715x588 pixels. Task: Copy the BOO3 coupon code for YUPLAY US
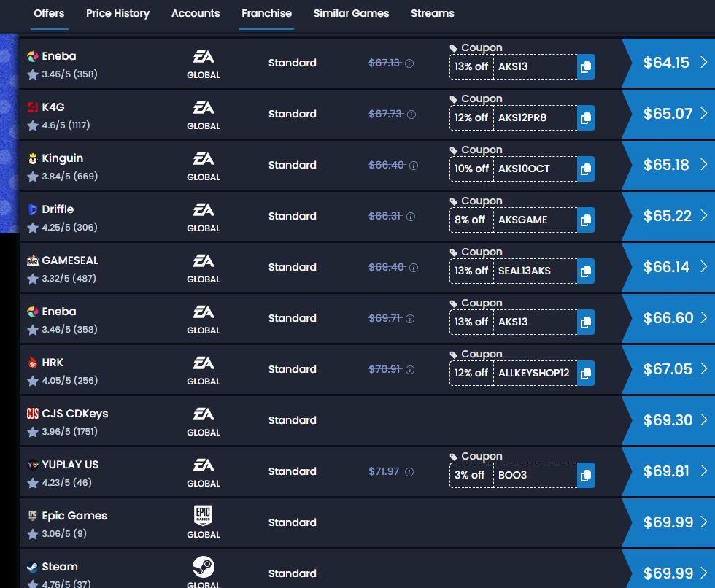tap(586, 476)
